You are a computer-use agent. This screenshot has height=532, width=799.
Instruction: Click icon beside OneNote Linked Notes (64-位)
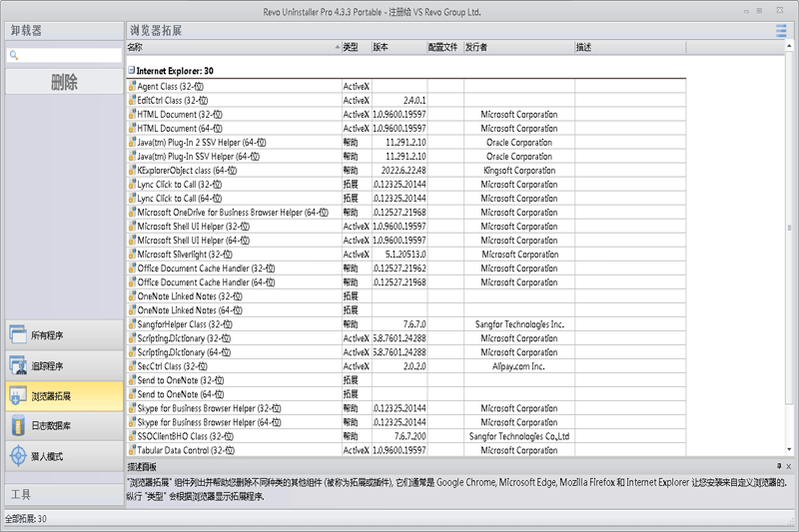(132, 310)
